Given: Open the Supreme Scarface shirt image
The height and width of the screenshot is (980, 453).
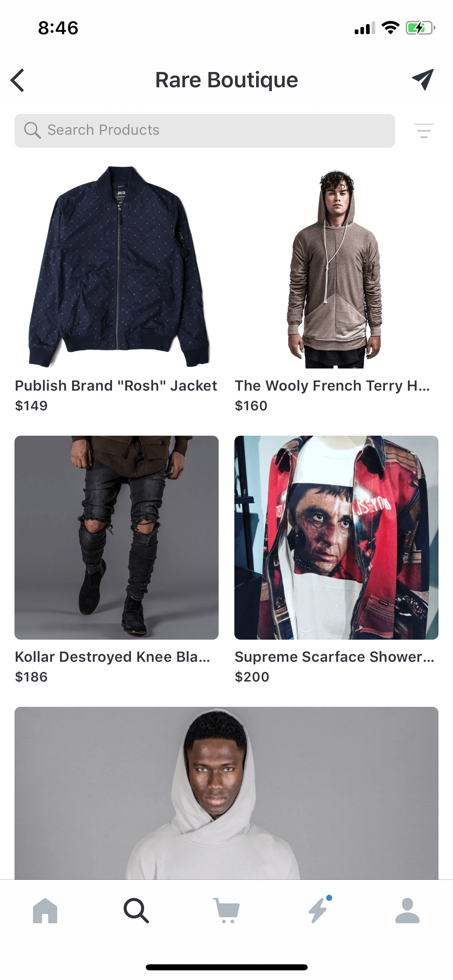Looking at the screenshot, I should click(336, 537).
